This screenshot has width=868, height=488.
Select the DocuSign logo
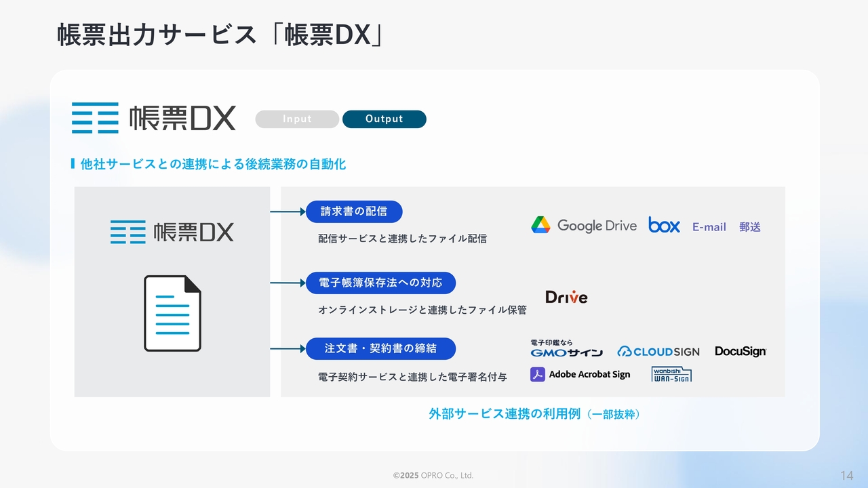tap(741, 351)
